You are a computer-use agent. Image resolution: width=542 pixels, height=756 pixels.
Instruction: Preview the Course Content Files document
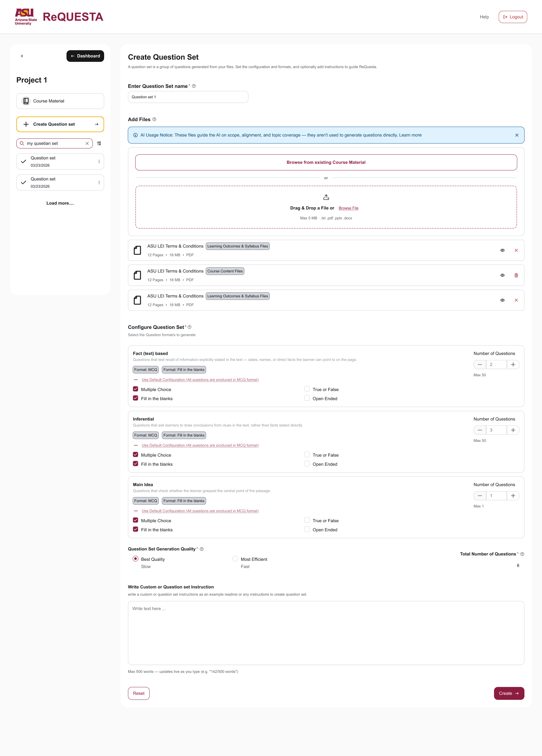tap(502, 275)
